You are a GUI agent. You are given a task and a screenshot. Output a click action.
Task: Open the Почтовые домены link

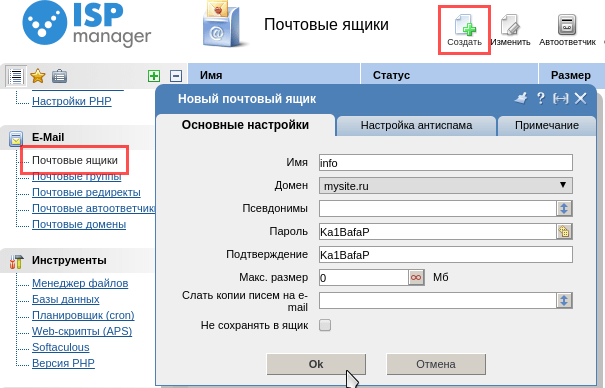pyautogui.click(x=79, y=224)
